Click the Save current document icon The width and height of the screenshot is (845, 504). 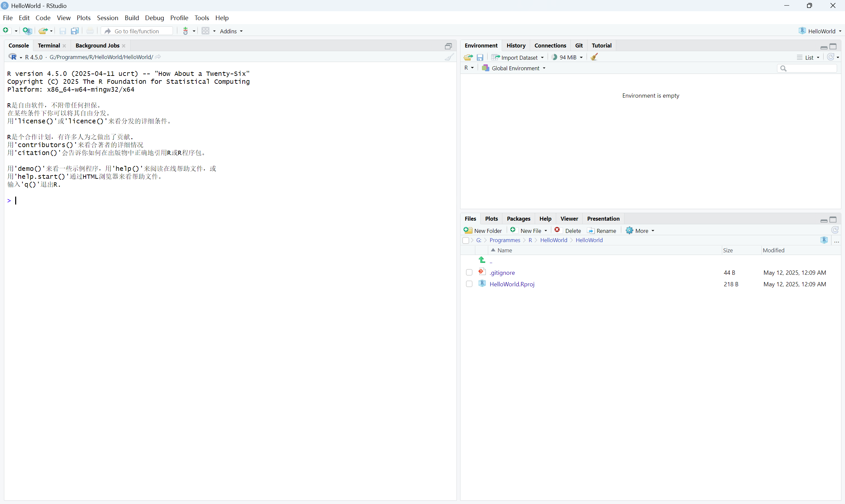62,31
